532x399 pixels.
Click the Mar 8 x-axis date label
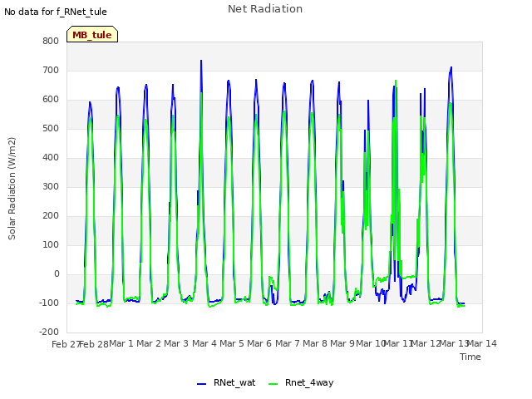tap(315, 343)
